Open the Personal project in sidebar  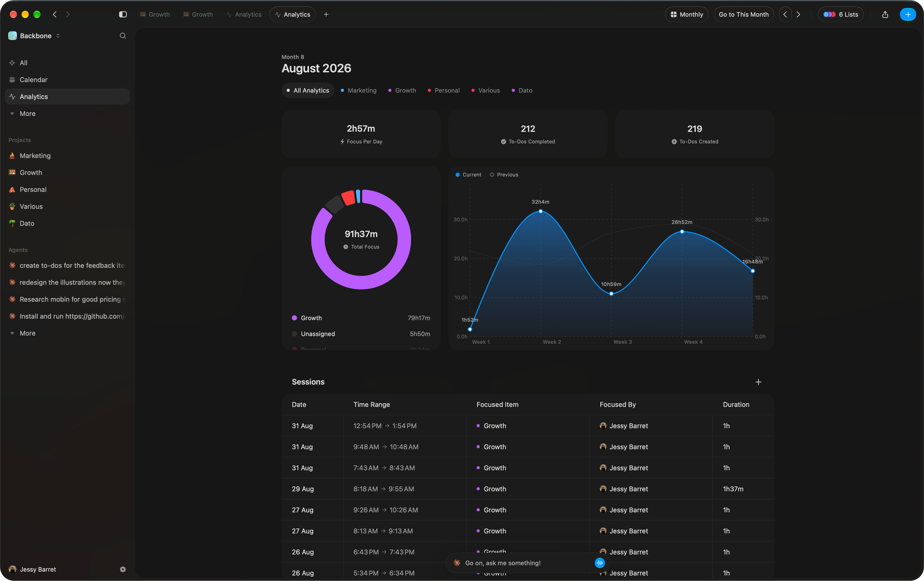(67, 189)
